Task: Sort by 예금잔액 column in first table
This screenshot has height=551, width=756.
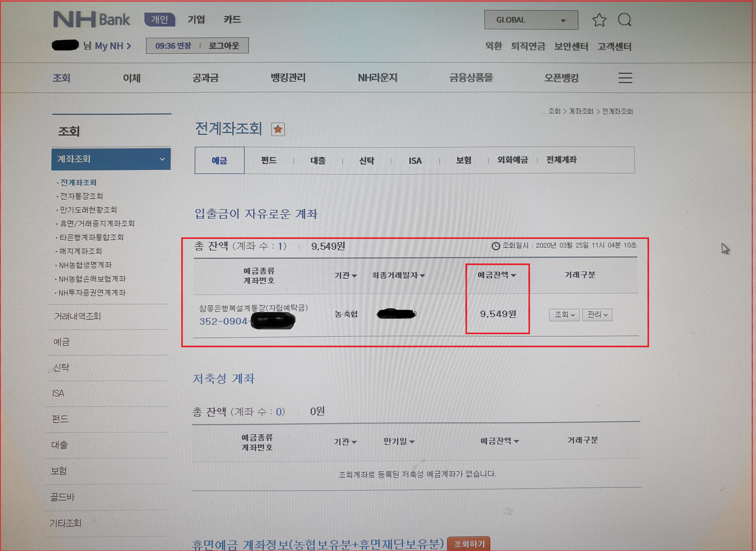Action: pos(497,275)
